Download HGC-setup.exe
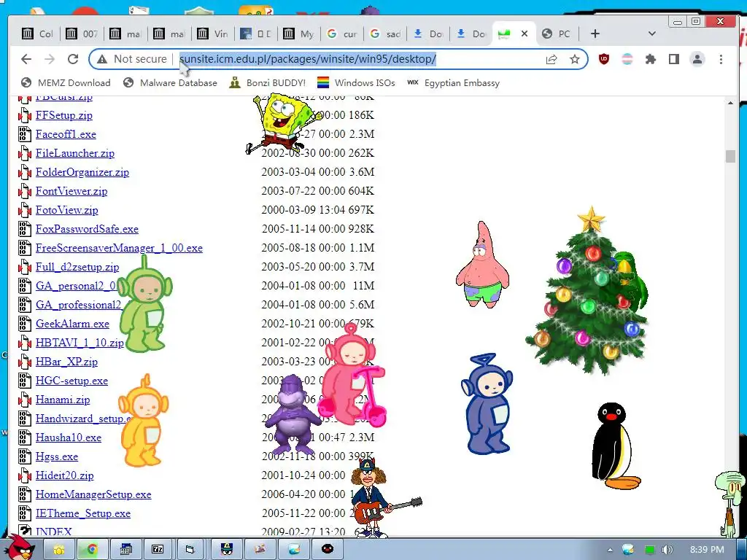 point(71,381)
